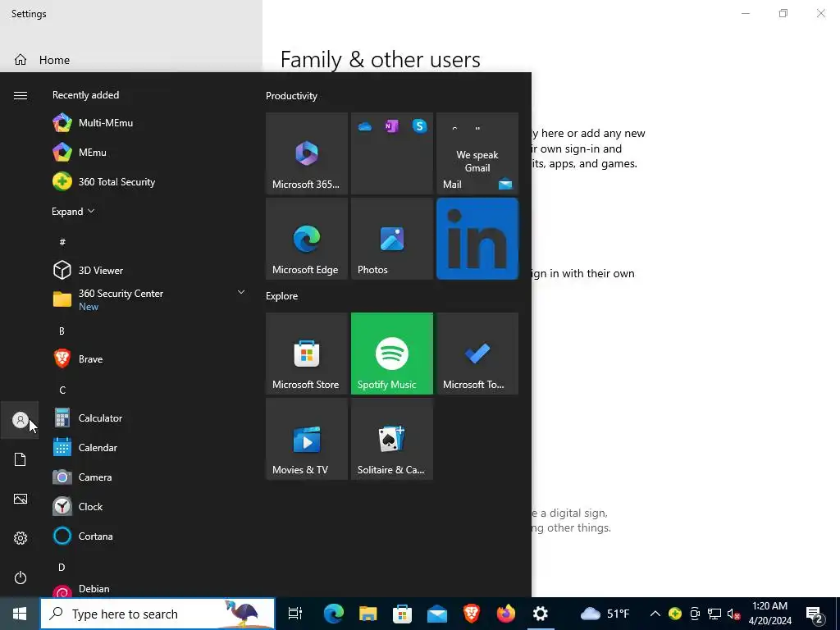Show hidden system tray icons
Image resolution: width=840 pixels, height=630 pixels.
(x=655, y=614)
